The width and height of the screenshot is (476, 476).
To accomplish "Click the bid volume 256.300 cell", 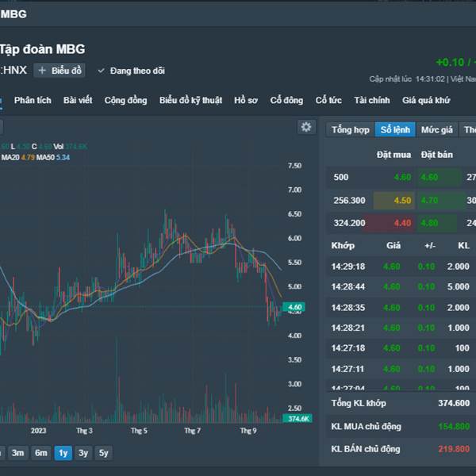I will [349, 201].
